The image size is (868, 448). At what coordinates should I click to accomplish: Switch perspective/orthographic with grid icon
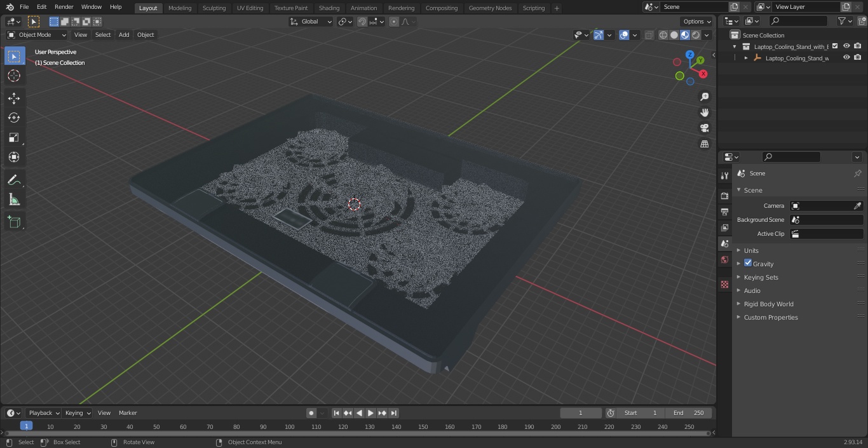pyautogui.click(x=704, y=144)
